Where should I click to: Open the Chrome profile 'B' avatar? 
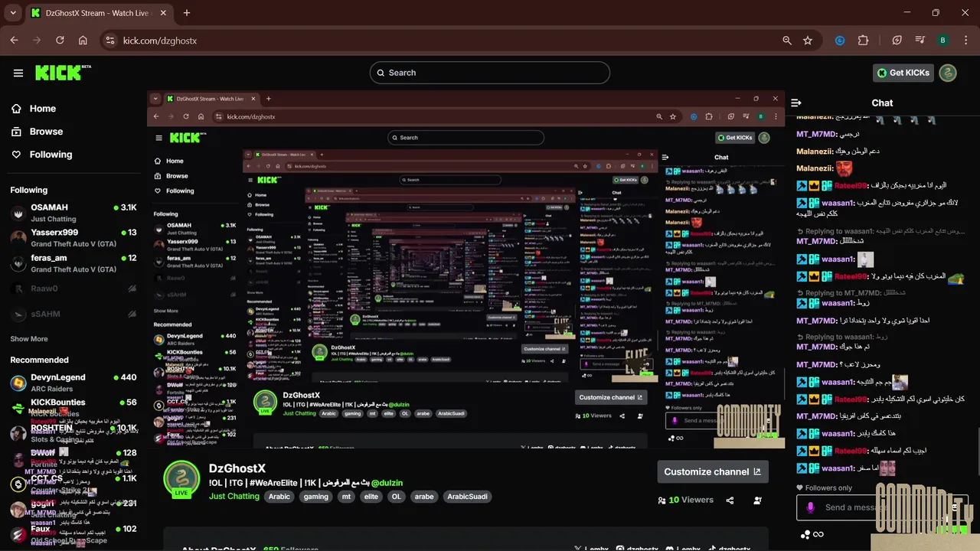pyautogui.click(x=942, y=41)
